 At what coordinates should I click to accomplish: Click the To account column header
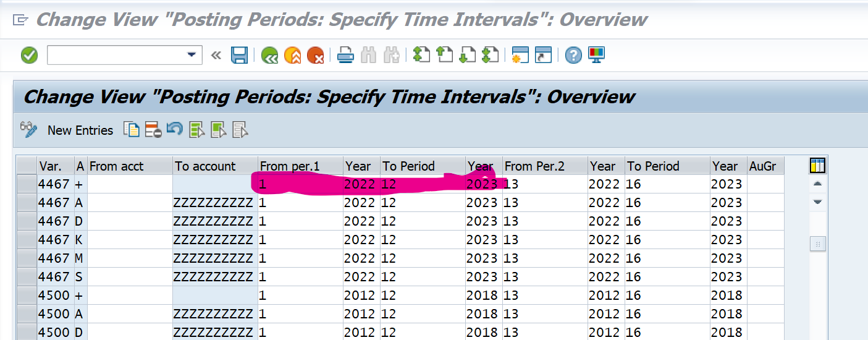pyautogui.click(x=215, y=166)
